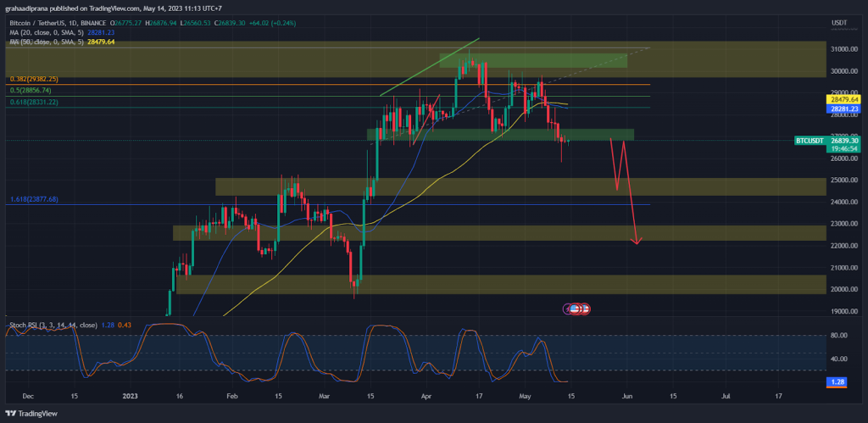Click the close price C26839.30 in header

tap(229, 23)
